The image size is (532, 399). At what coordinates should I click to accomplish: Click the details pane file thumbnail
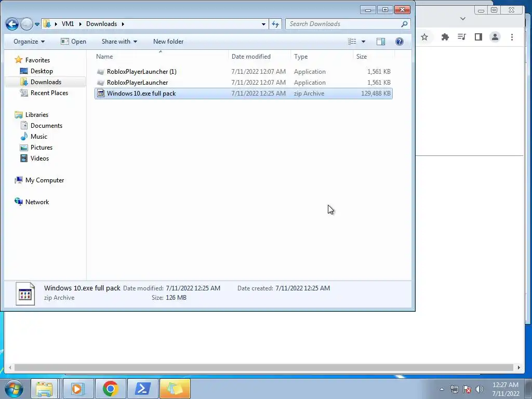point(25,294)
